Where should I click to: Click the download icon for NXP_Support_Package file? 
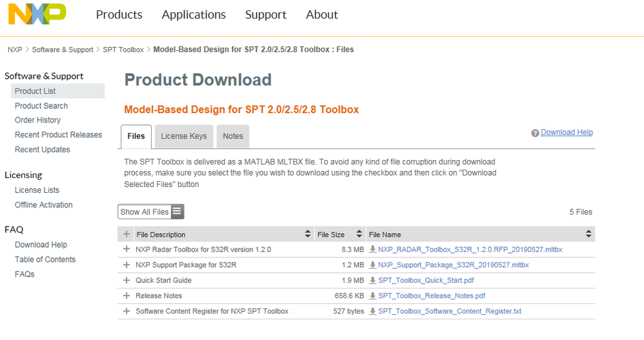pos(372,265)
